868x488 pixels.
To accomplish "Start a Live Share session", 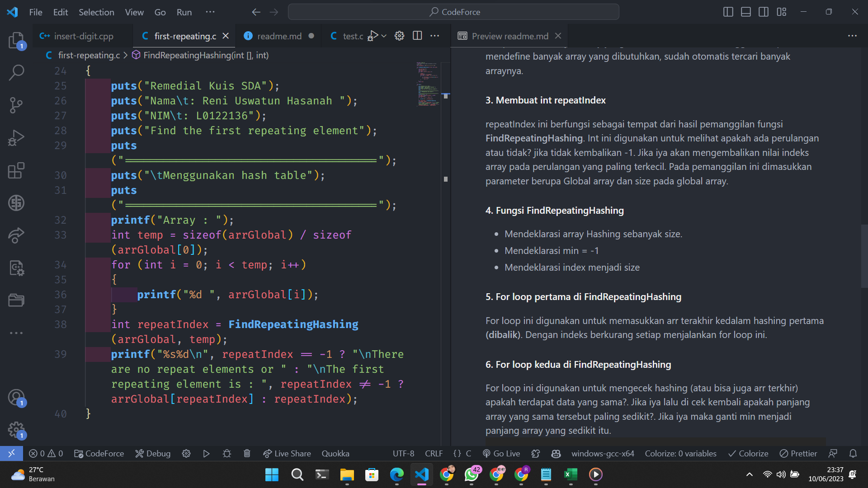I will (x=287, y=453).
